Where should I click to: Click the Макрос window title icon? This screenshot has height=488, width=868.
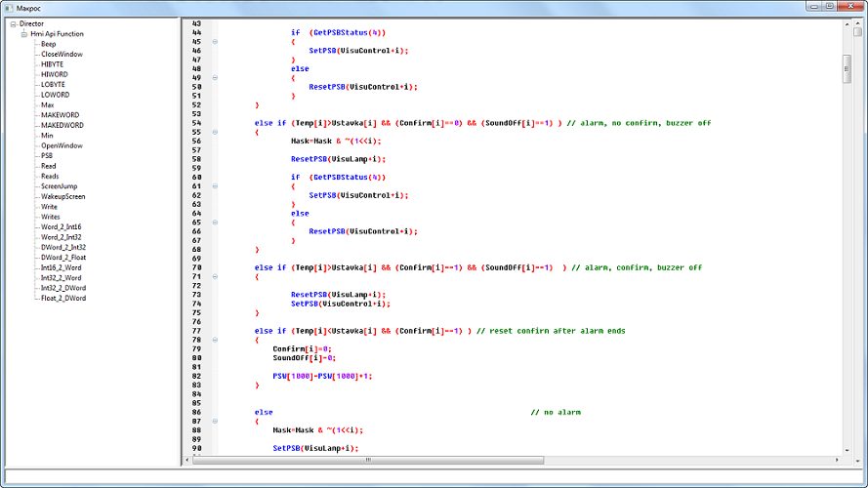click(x=9, y=7)
